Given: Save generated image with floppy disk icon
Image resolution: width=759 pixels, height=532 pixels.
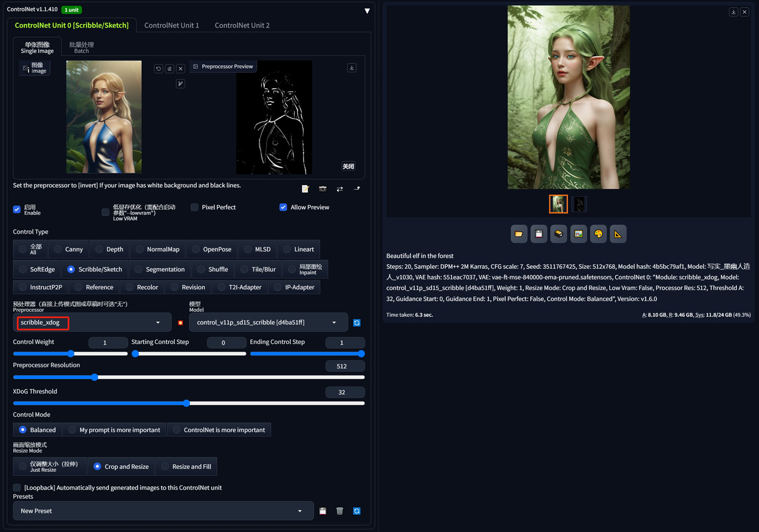Looking at the screenshot, I should tap(539, 234).
